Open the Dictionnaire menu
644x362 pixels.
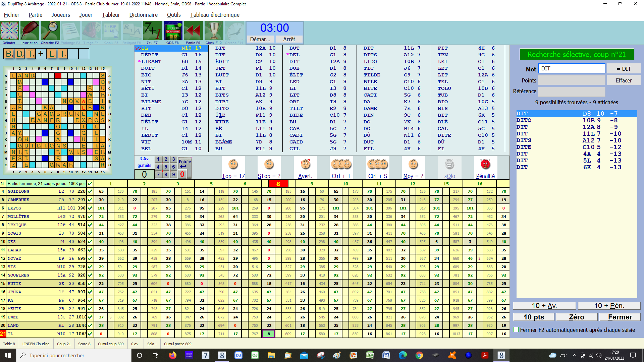pos(143,15)
